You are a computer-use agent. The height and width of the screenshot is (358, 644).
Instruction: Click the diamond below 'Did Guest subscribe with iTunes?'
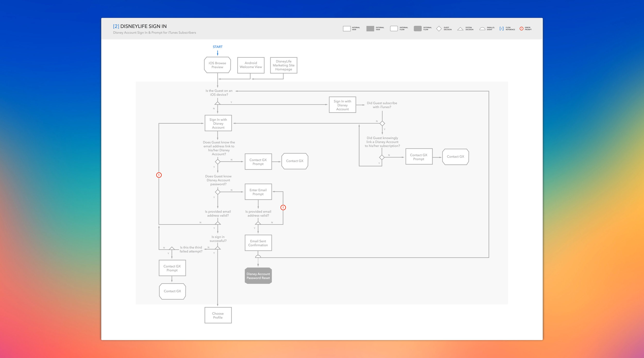click(382, 123)
